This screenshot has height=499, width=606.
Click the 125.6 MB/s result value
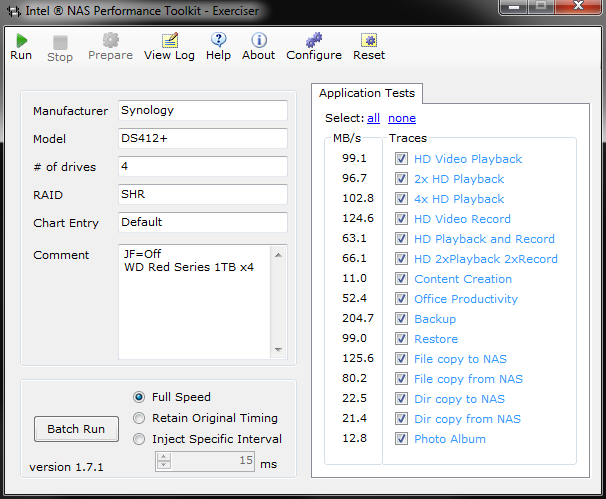coord(358,359)
